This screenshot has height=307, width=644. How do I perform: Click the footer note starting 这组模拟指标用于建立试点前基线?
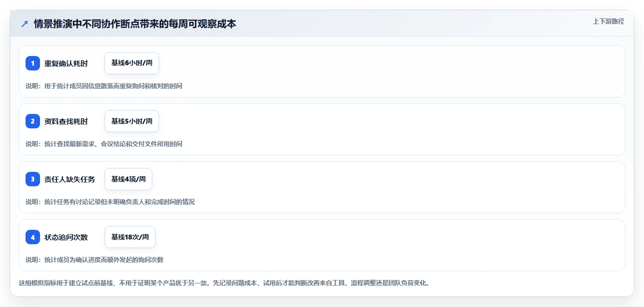point(224,283)
